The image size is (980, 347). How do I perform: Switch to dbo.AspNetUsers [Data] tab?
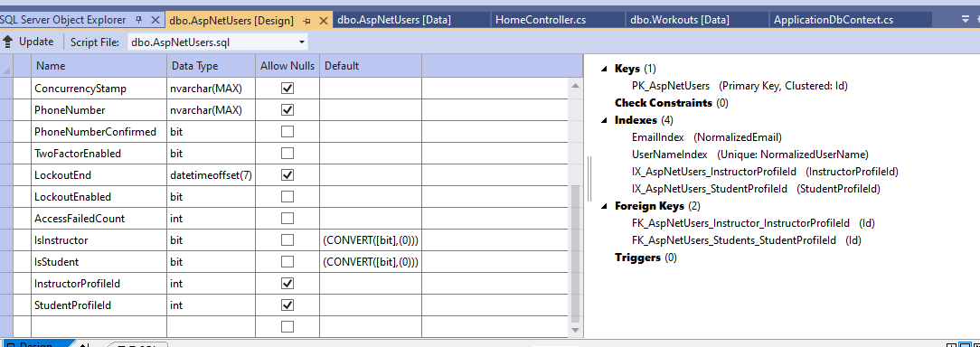click(394, 20)
